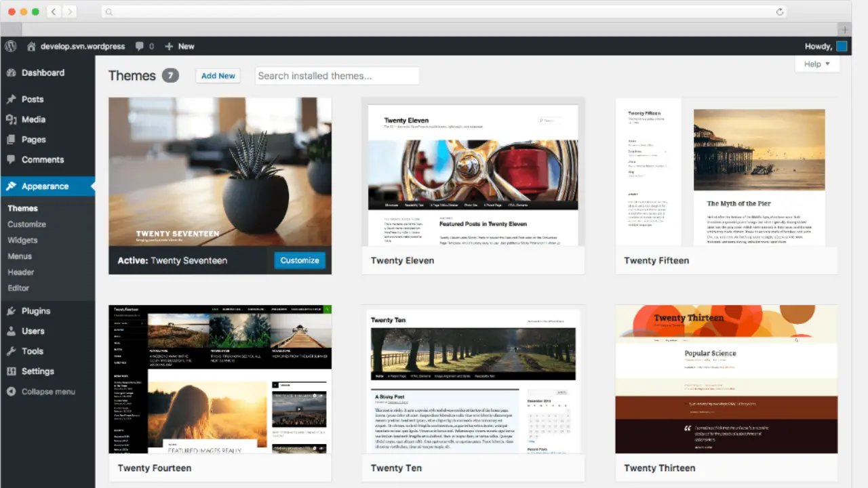
Task: Click the browser new tab plus button
Action: click(844, 30)
